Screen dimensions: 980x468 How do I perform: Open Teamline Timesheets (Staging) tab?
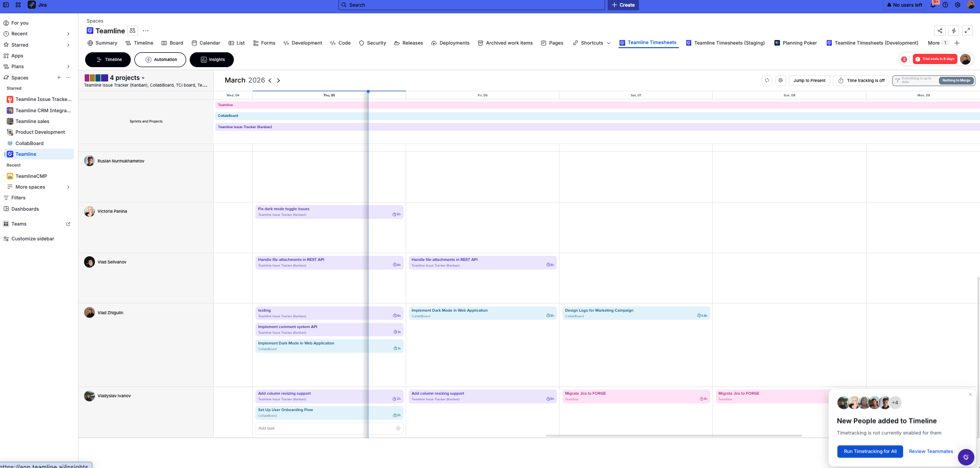pyautogui.click(x=725, y=43)
